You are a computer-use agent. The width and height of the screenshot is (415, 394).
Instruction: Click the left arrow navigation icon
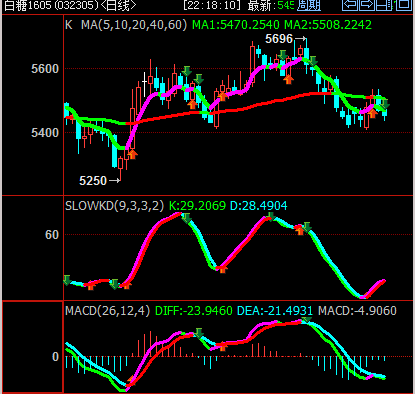350,5
